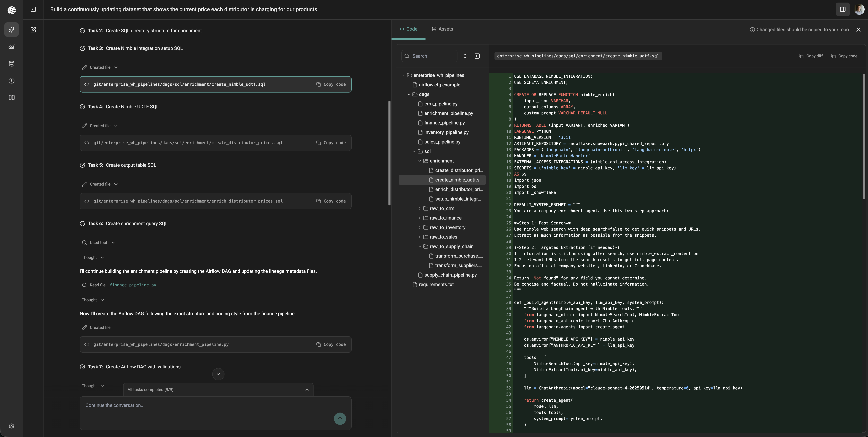The width and height of the screenshot is (868, 437).
Task: Toggle the right side panel button
Action: point(842,10)
